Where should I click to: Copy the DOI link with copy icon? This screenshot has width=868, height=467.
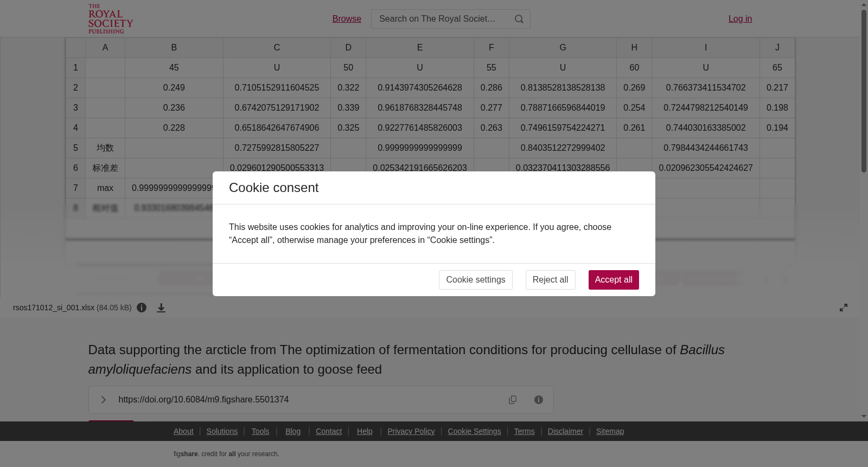pos(513,400)
